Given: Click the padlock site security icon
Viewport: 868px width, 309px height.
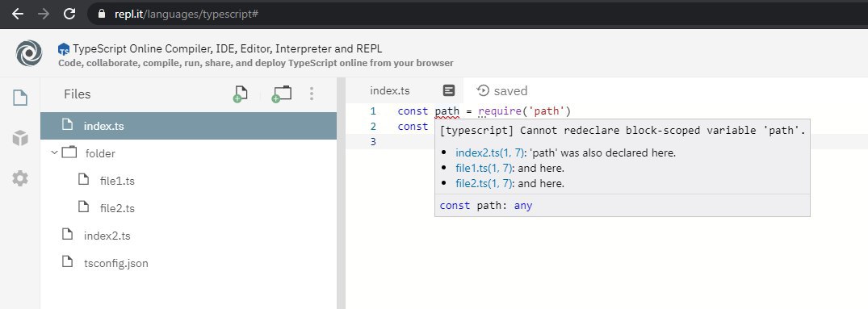Looking at the screenshot, I should click(101, 14).
